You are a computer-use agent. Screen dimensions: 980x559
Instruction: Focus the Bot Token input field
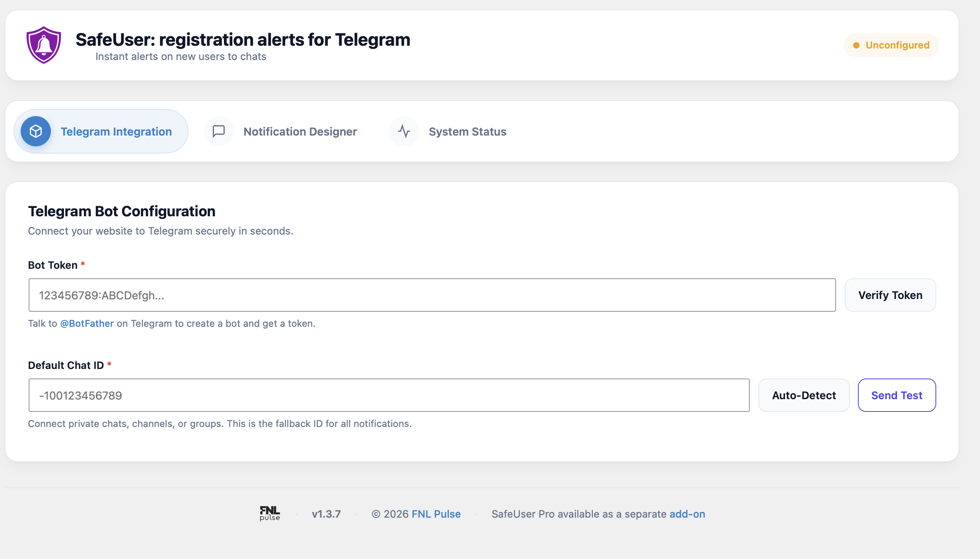click(432, 295)
